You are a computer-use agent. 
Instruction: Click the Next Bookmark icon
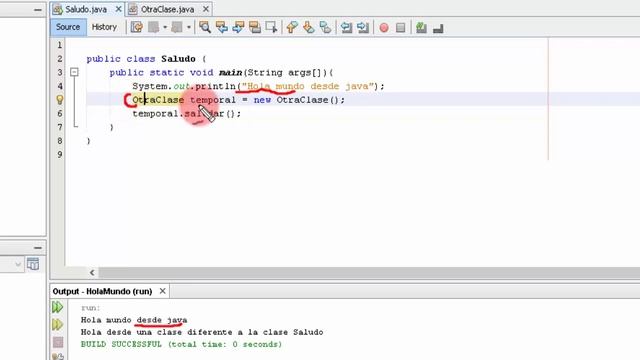309,27
